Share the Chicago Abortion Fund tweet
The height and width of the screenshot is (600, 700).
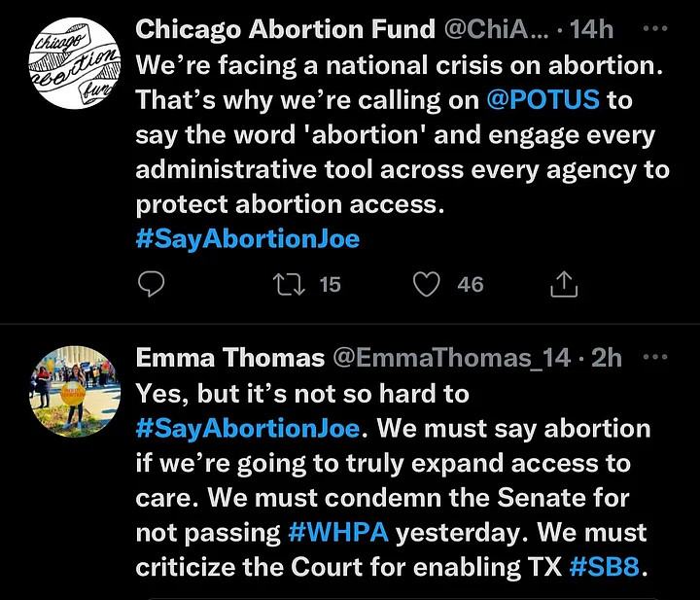(x=564, y=284)
